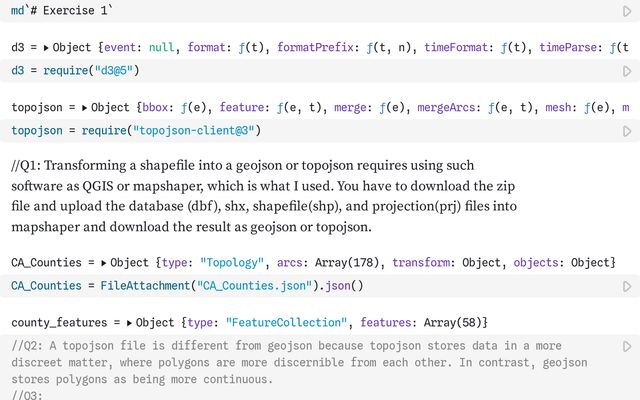Expand the county_features FeatureCollection object
Image resolution: width=640 pixels, height=400 pixels.
click(x=130, y=323)
